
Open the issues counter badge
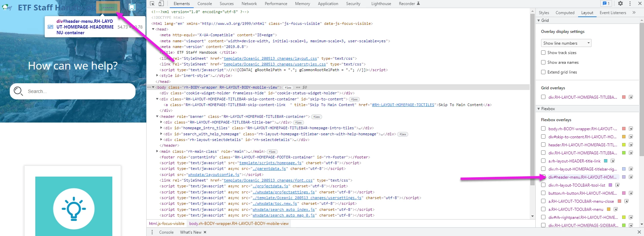606,3
